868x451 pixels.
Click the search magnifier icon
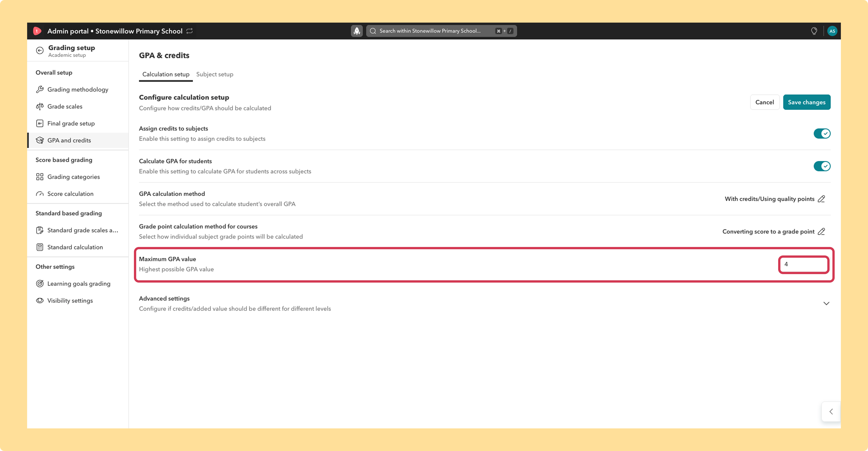click(x=373, y=31)
